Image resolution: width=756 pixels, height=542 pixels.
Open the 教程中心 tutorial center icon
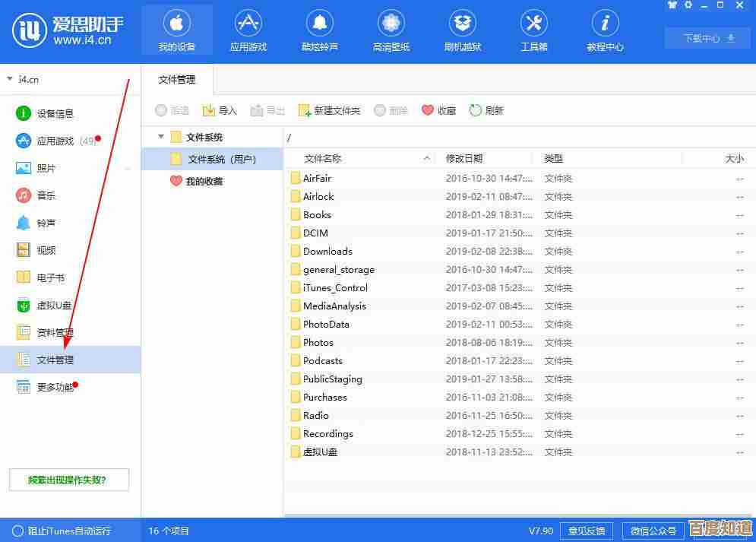pos(605,24)
